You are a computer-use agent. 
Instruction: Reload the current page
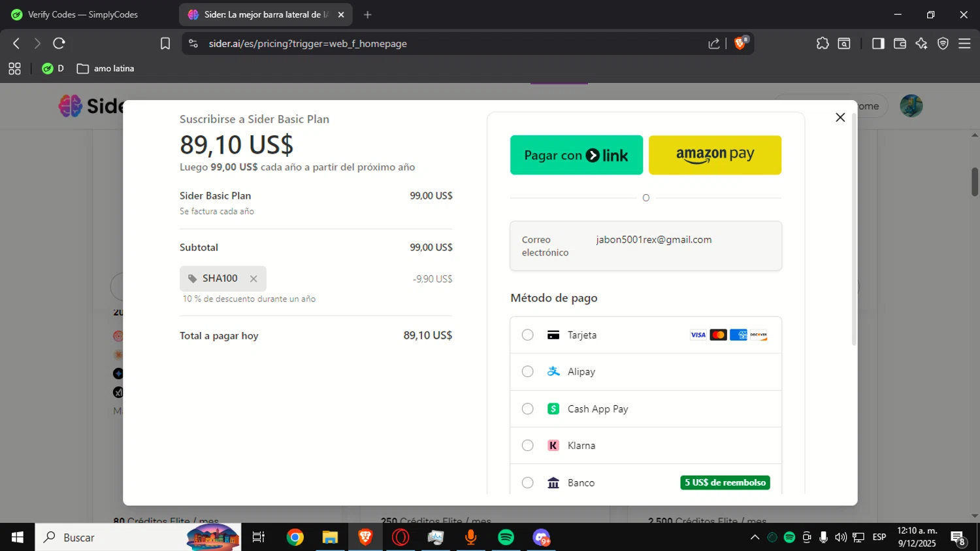click(x=59, y=43)
